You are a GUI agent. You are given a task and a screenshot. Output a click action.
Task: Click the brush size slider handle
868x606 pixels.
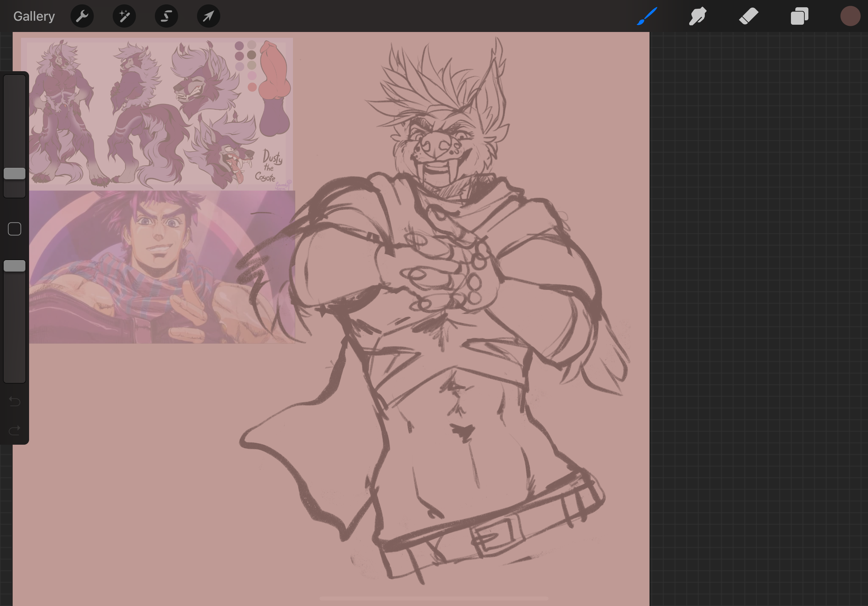[15, 173]
